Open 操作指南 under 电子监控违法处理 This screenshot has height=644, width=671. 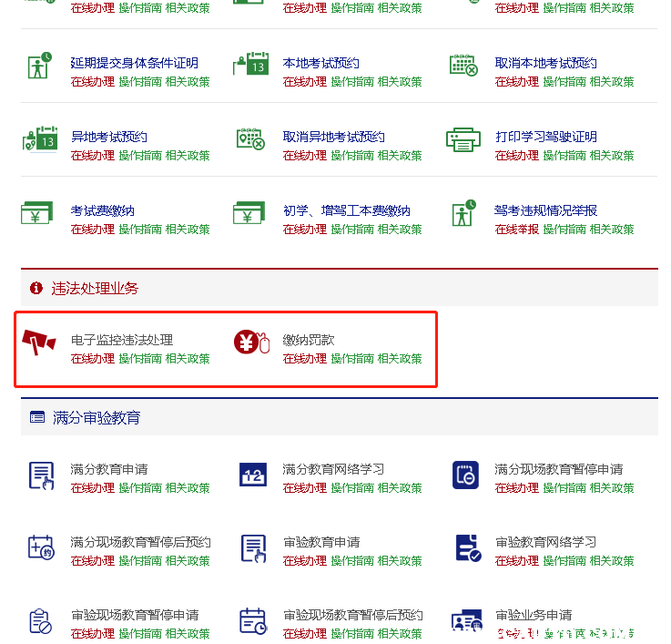pyautogui.click(x=140, y=359)
